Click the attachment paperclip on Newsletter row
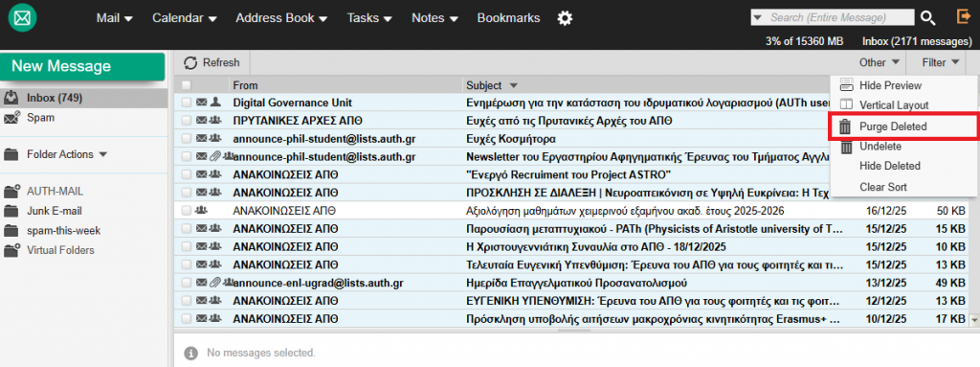The image size is (980, 367). point(215,156)
